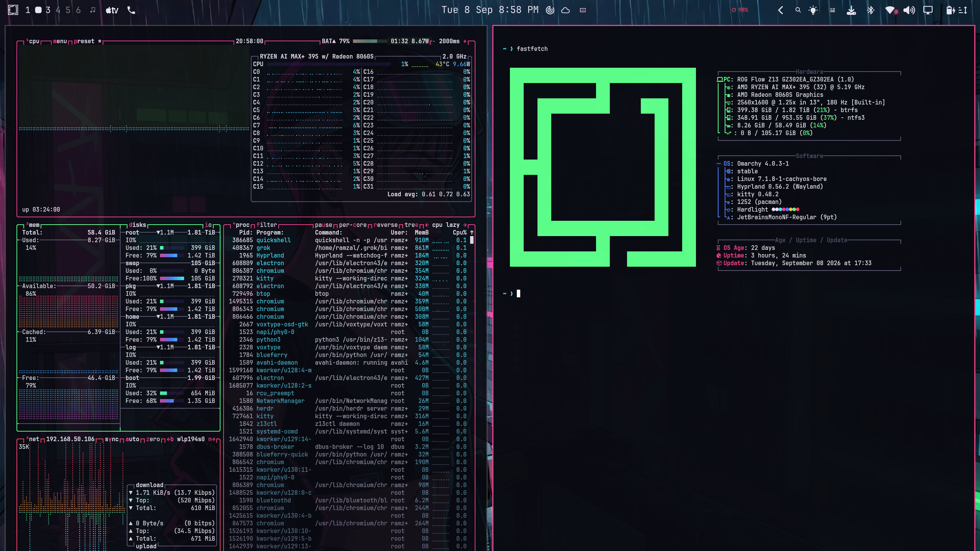980x551 pixels.
Task: Click the Cpu% column sort arrow
Action: point(472,232)
